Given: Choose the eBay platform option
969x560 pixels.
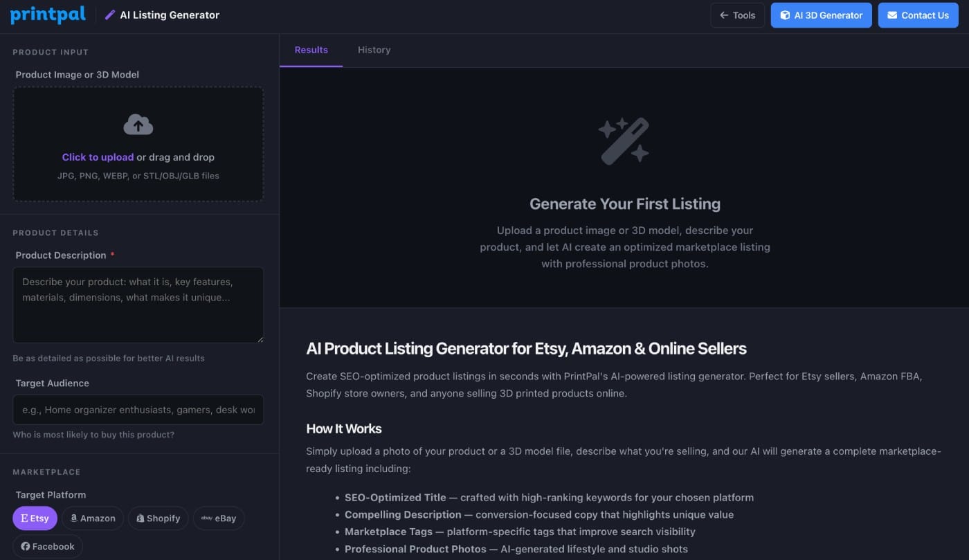Looking at the screenshot, I should [x=219, y=518].
